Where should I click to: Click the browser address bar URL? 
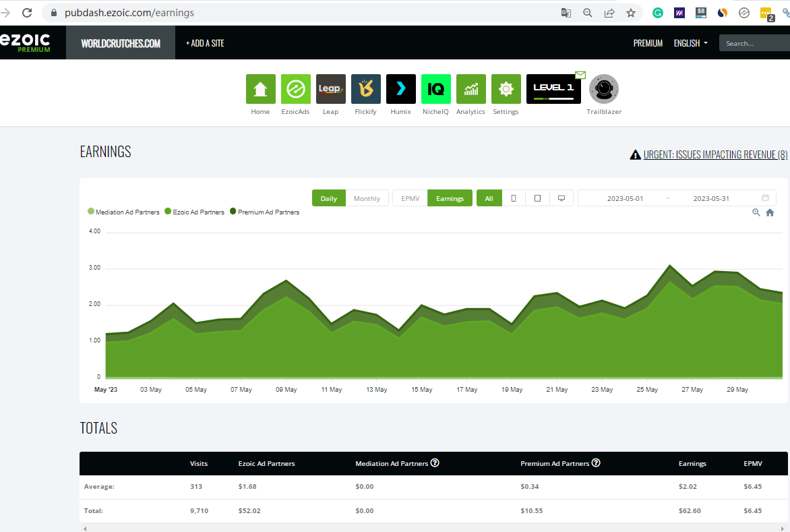(x=129, y=13)
